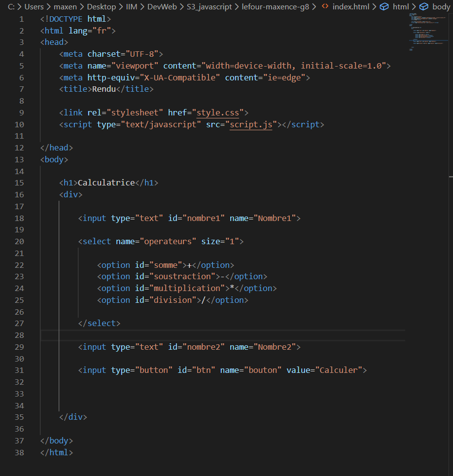Viewport: 453px width, 476px height.
Task: Follow the script.js link in src
Action: [x=251, y=124]
